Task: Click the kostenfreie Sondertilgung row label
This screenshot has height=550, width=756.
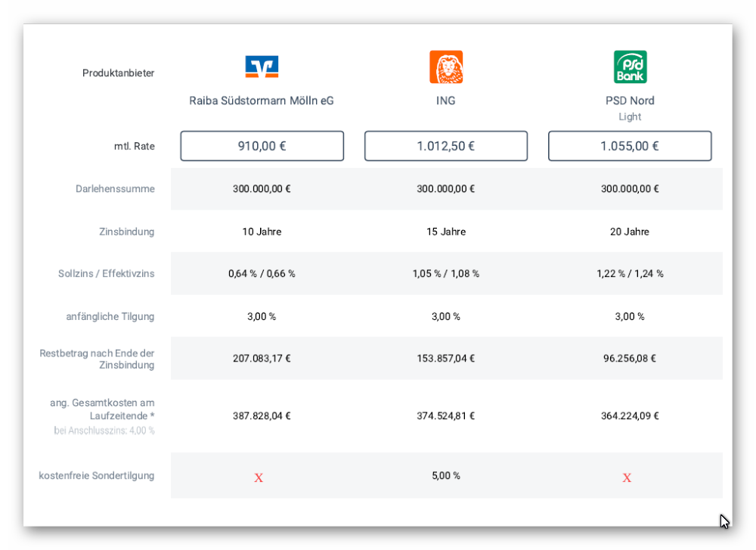Action: 97,476
